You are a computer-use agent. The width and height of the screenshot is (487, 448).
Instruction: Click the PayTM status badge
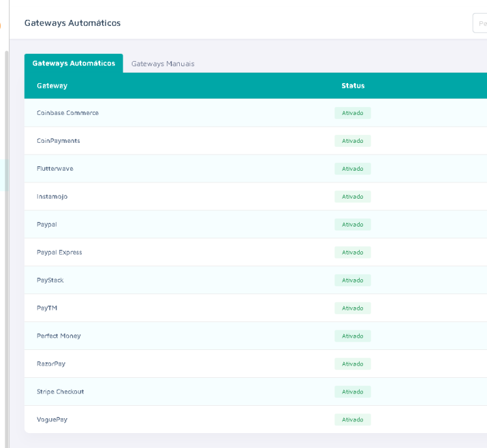tap(353, 308)
